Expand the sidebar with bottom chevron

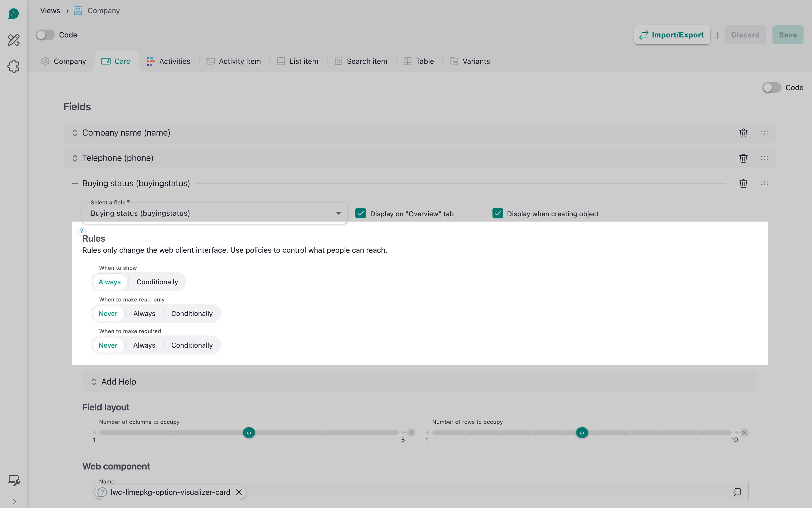pos(14,501)
